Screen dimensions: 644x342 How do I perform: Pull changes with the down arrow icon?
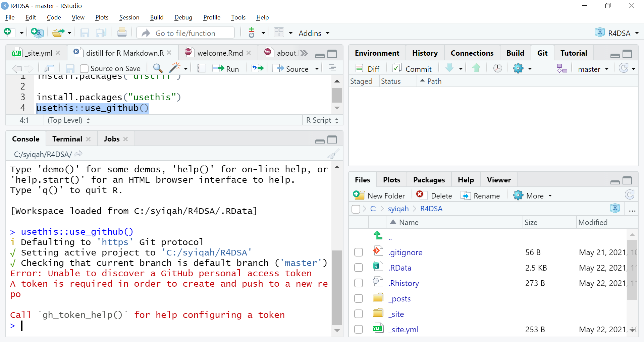[x=450, y=68]
